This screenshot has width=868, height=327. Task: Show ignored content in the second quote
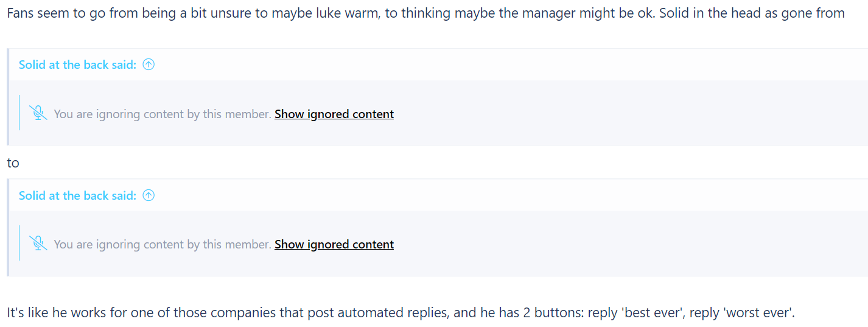pos(334,244)
